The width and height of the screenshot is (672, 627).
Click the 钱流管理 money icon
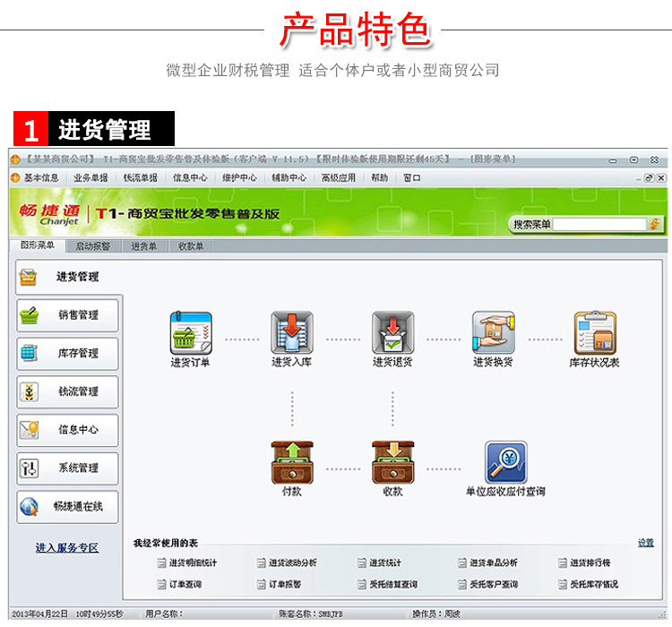[x=30, y=391]
